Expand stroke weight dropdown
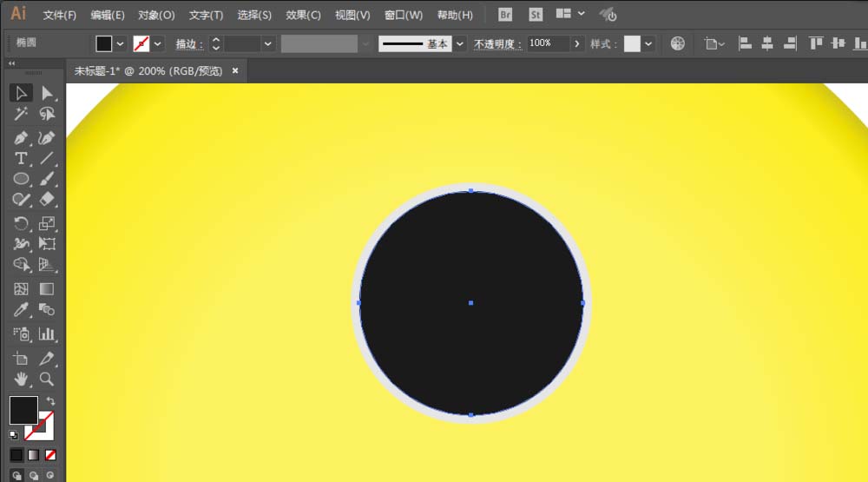This screenshot has width=868, height=482. (x=268, y=43)
